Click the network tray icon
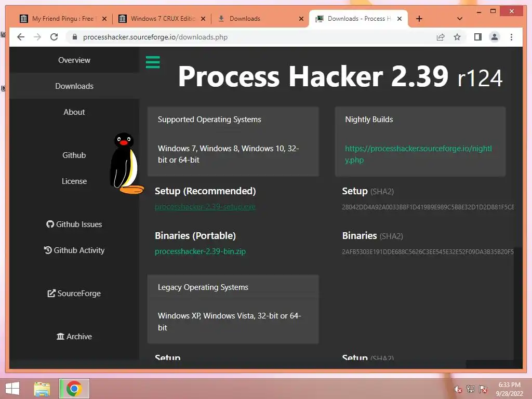 (471, 389)
